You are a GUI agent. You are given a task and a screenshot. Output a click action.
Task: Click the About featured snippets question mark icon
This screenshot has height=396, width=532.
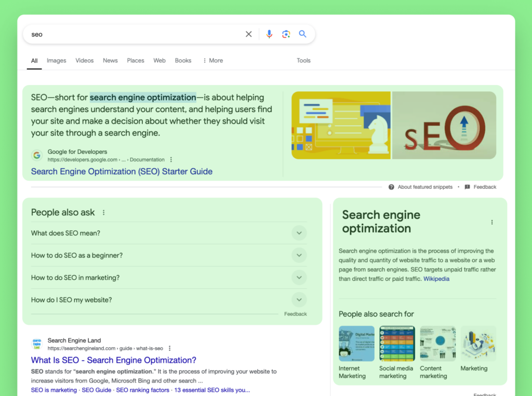[x=391, y=187]
